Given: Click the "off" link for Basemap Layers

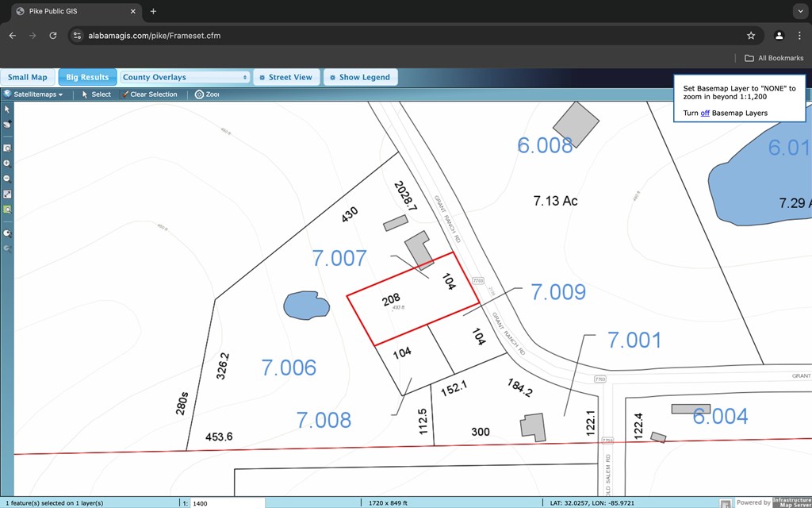Looking at the screenshot, I should click(x=704, y=114).
